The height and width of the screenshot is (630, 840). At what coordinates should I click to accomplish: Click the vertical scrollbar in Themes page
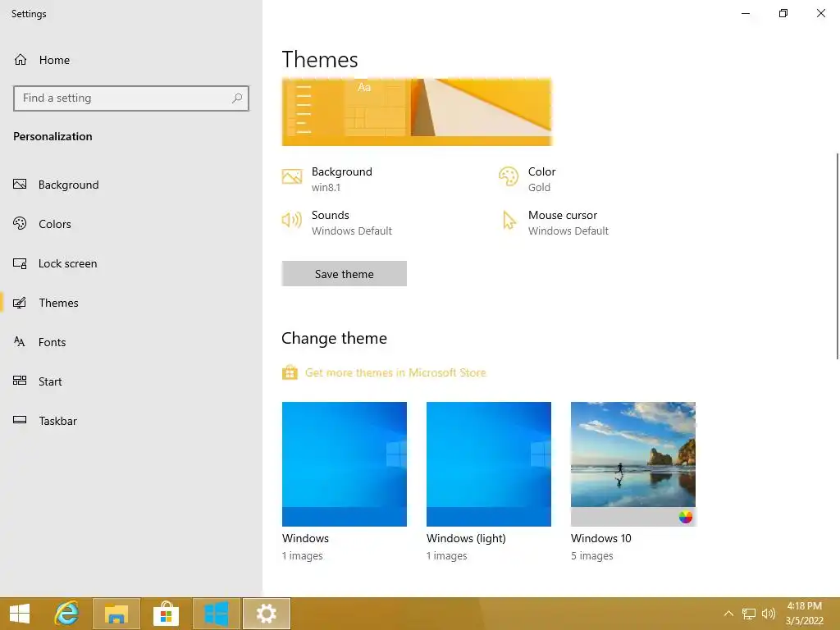838,256
